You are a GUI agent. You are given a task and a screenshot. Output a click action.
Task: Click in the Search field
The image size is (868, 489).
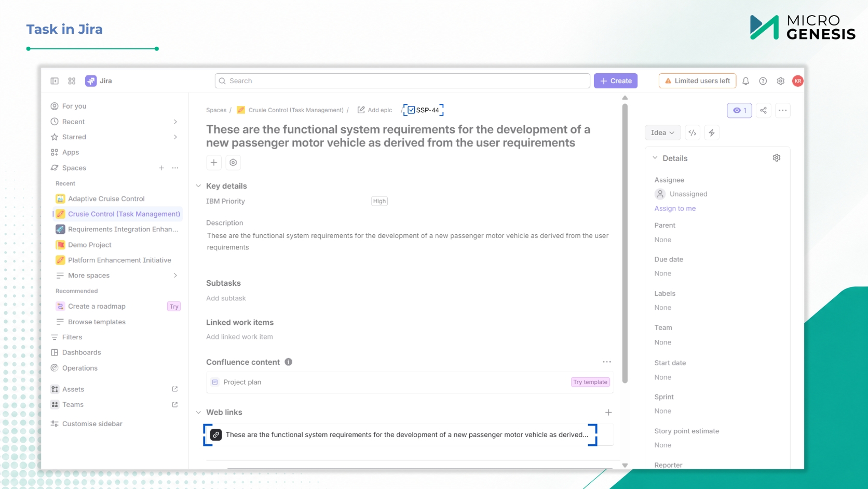(x=402, y=81)
